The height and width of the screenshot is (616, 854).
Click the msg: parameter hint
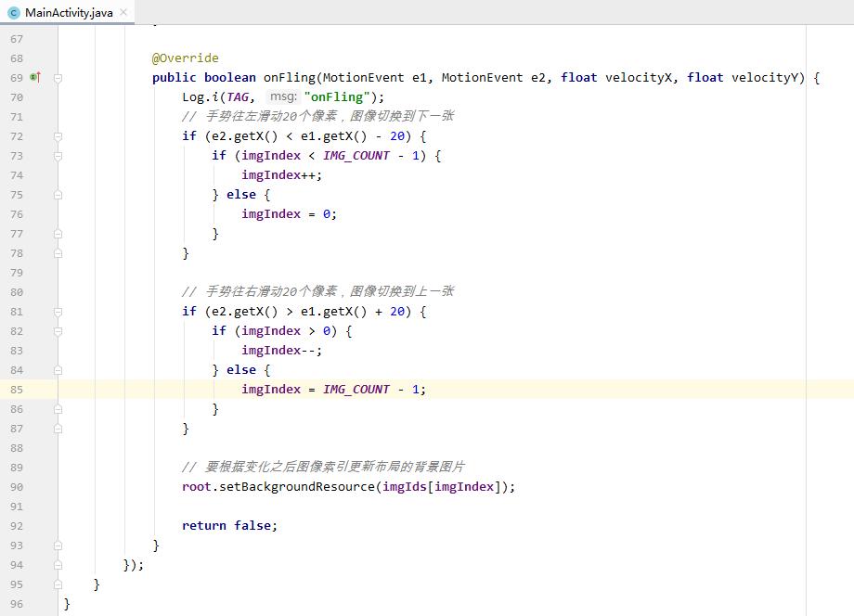tap(283, 96)
